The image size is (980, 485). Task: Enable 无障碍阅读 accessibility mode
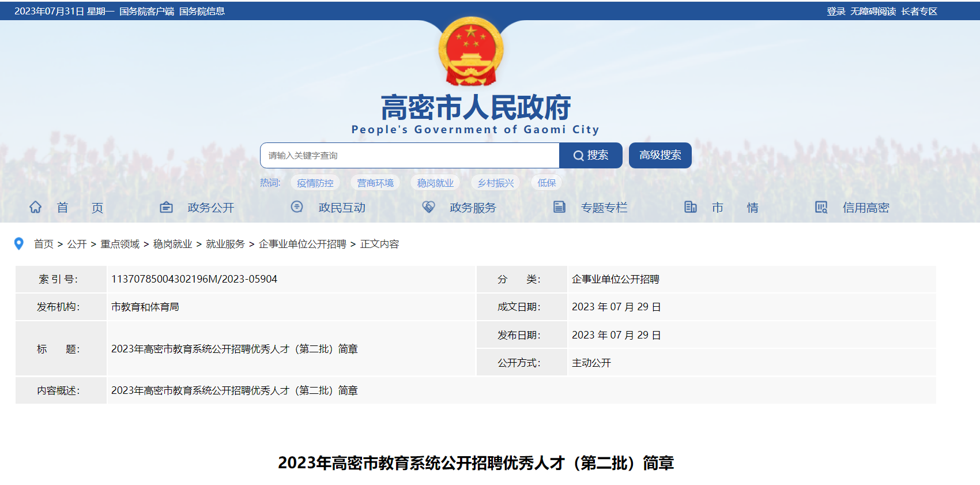coord(873,12)
